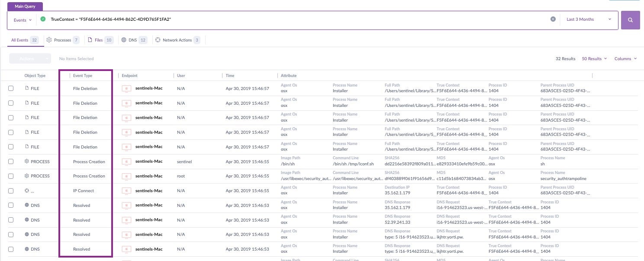The height and width of the screenshot is (261, 644).
Task: Clear the query with the X icon
Action: [x=553, y=19]
